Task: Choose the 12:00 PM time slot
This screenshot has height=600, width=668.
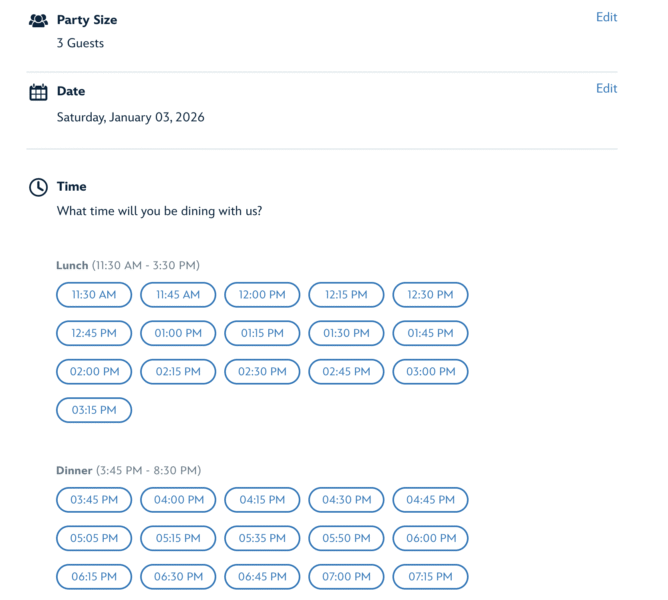Action: (262, 295)
